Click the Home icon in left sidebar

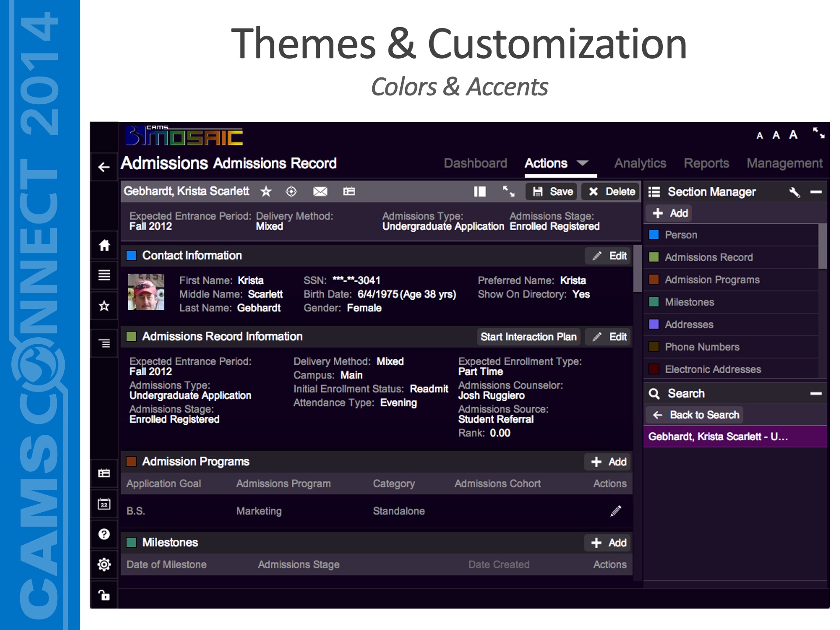pos(104,245)
